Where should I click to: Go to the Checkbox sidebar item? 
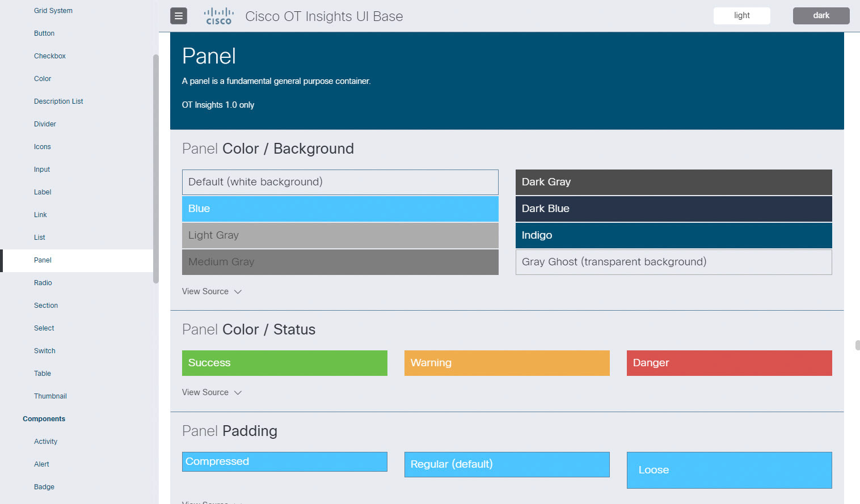[x=50, y=56]
